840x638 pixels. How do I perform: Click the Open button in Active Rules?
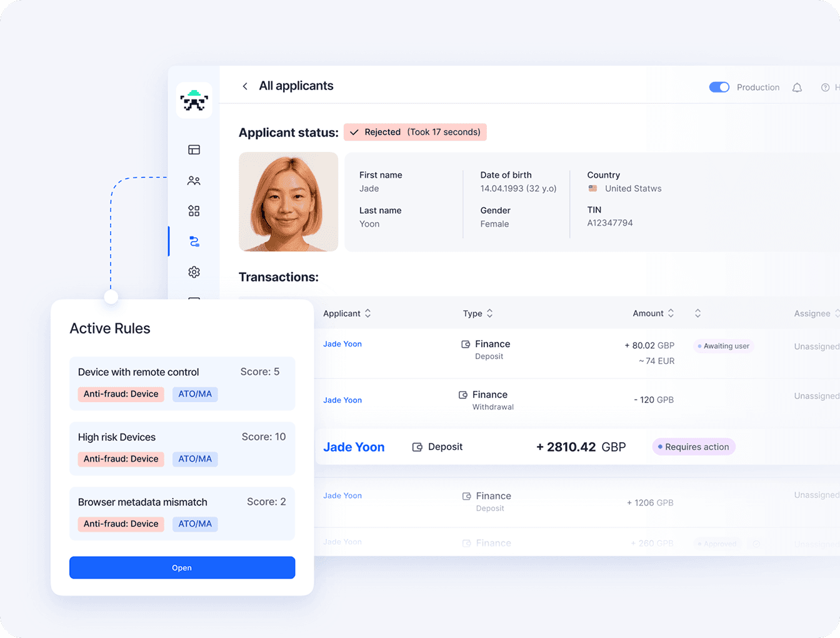pyautogui.click(x=182, y=567)
